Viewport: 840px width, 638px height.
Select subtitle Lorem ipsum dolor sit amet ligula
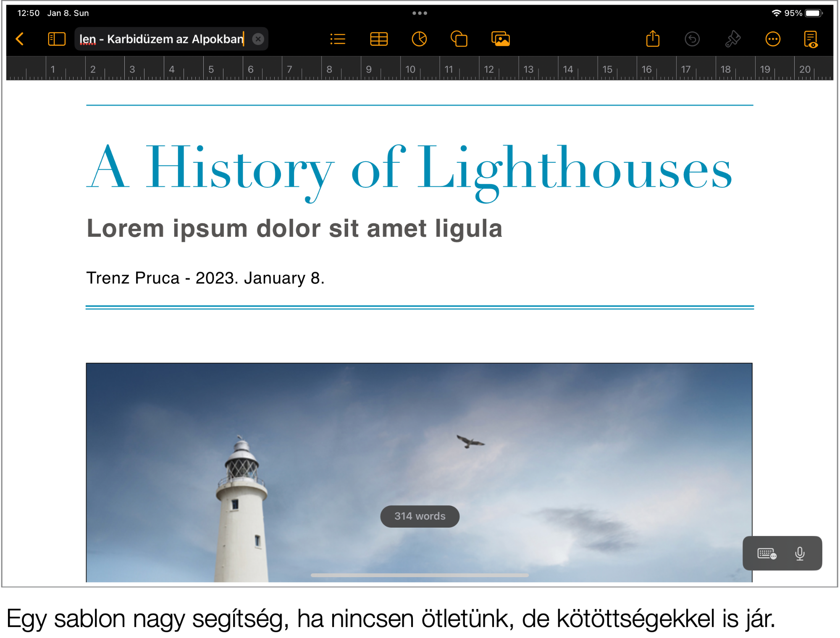pyautogui.click(x=294, y=229)
